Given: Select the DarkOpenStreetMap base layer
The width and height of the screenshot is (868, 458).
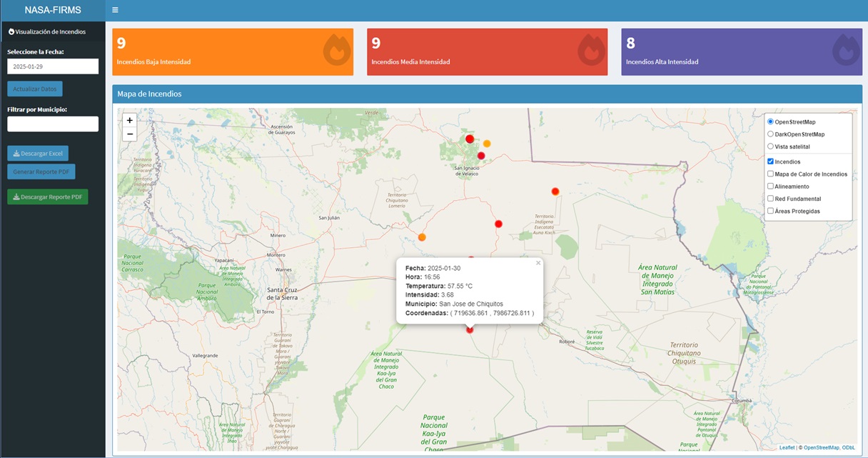Looking at the screenshot, I should (771, 134).
